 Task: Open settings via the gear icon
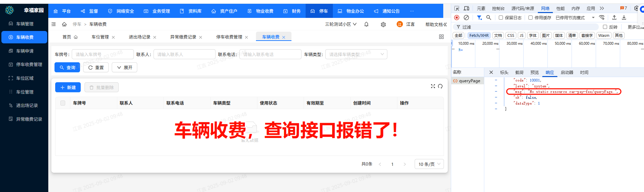(x=383, y=24)
